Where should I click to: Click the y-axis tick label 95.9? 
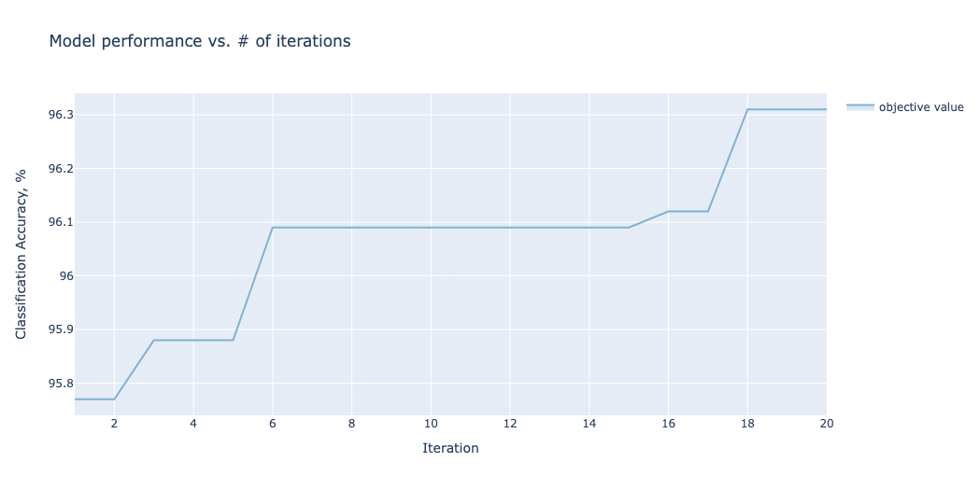59,329
